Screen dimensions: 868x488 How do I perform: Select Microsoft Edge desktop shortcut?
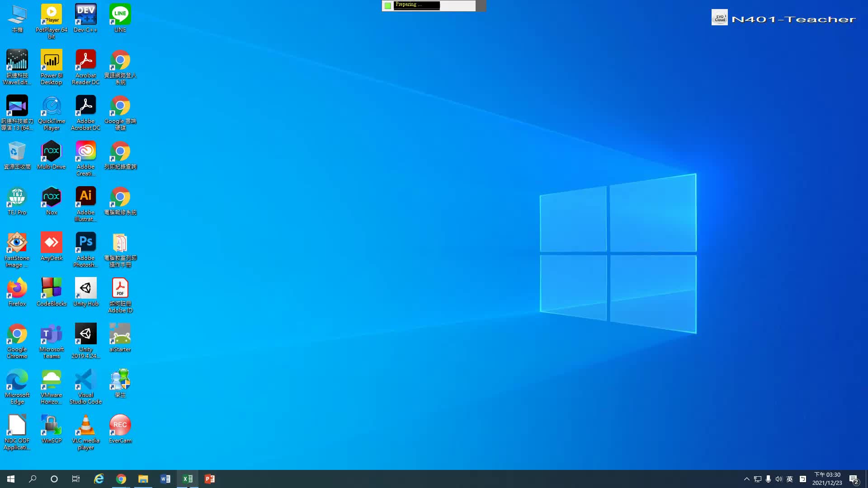pyautogui.click(x=17, y=386)
